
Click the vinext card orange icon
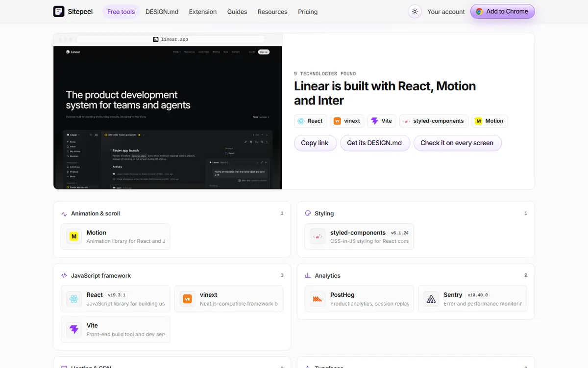click(187, 299)
